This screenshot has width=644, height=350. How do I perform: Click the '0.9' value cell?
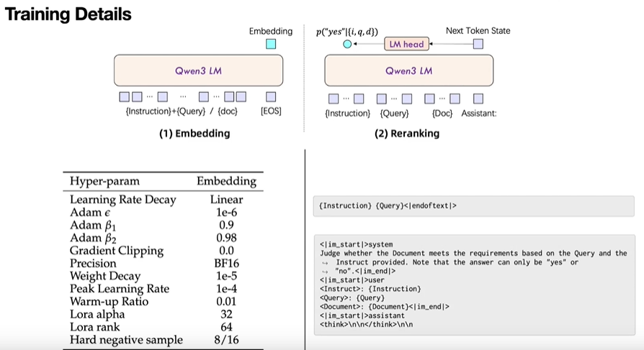[x=226, y=225]
